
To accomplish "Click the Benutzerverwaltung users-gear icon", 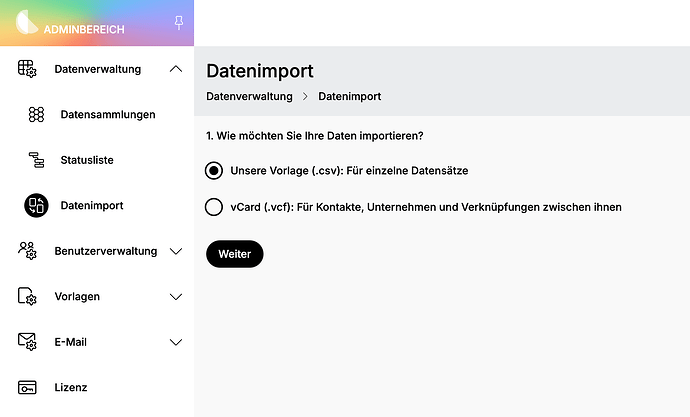I will coord(27,251).
